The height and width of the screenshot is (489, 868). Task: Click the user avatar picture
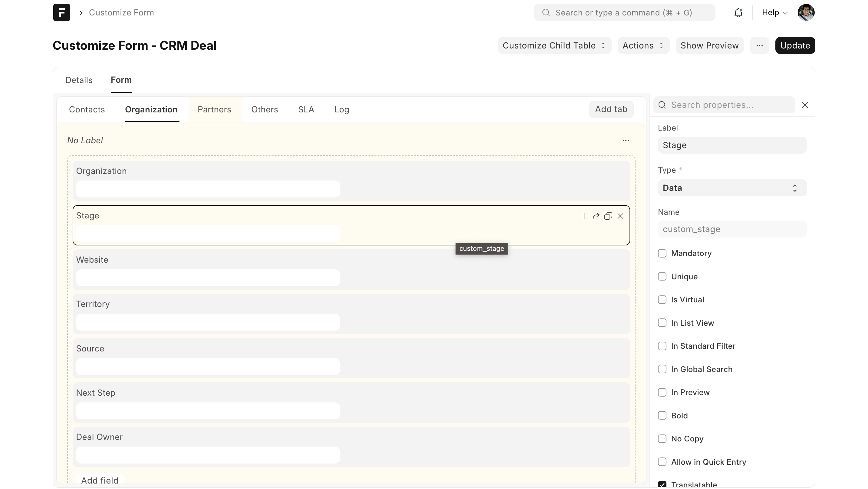(x=806, y=12)
